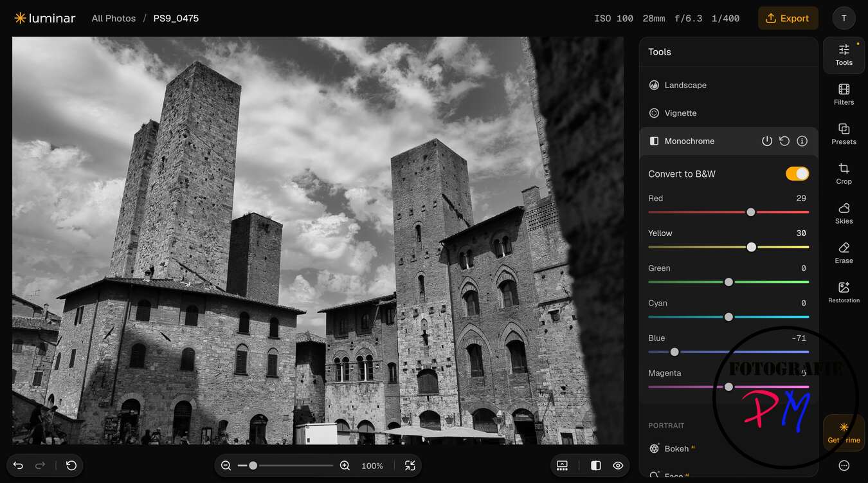Toggle the filmstrip display icon
This screenshot has width=868, height=483.
[x=563, y=466]
